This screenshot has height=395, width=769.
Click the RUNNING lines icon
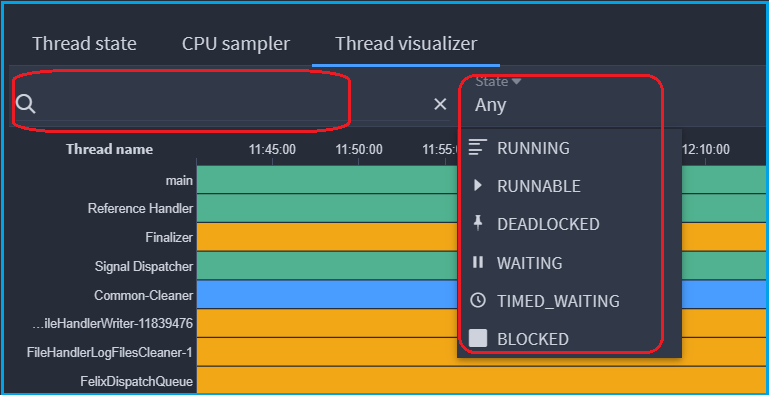[478, 147]
